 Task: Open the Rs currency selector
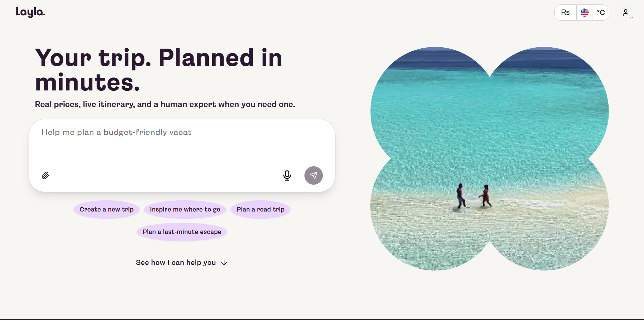(565, 13)
